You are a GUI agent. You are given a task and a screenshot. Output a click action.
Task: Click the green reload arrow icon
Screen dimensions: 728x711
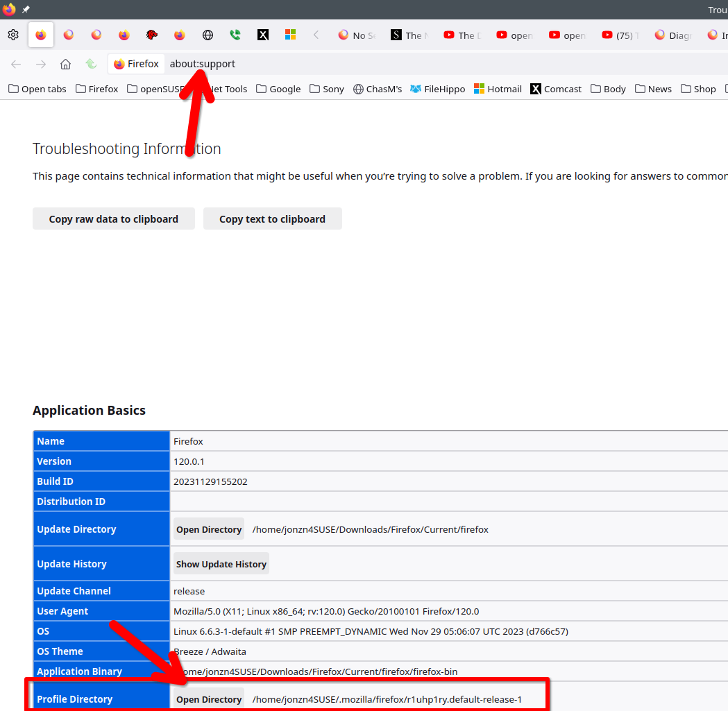[x=91, y=64]
